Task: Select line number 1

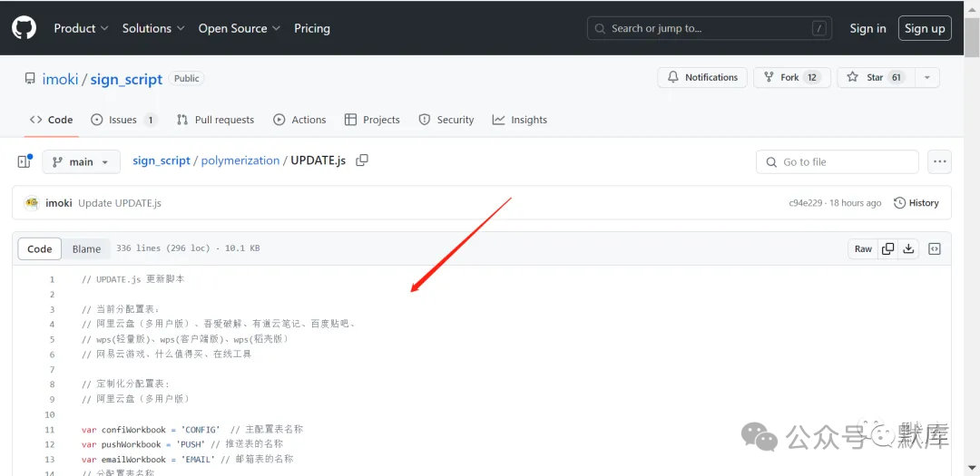Action: [52, 279]
